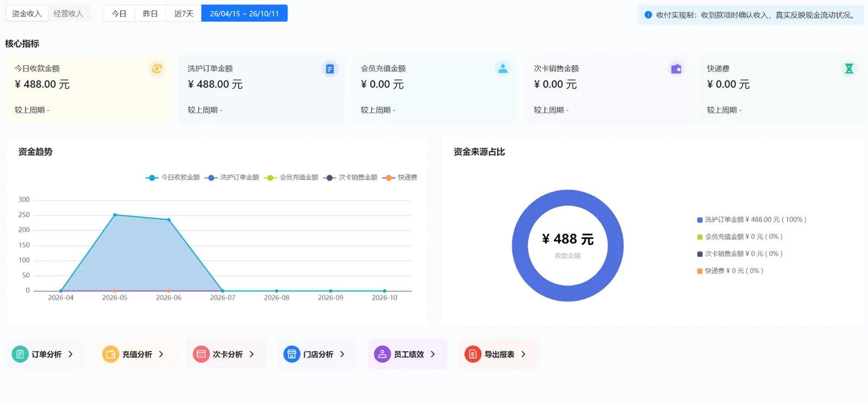Open the 订单分析 report link
This screenshot has width=868, height=403.
pyautogui.click(x=45, y=354)
